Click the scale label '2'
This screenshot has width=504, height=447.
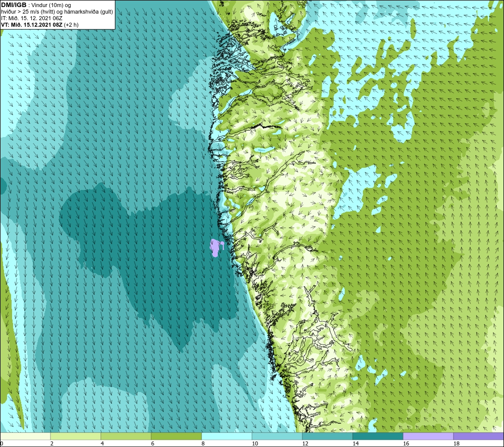pyautogui.click(x=52, y=443)
